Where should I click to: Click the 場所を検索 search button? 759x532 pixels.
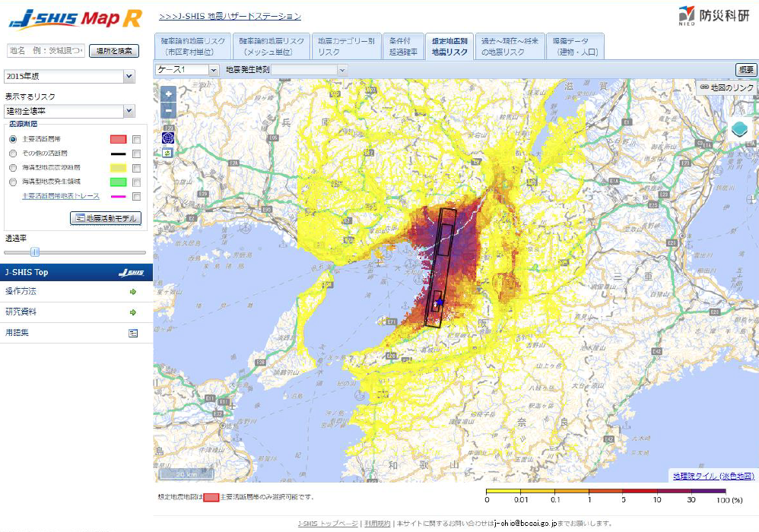coord(114,51)
